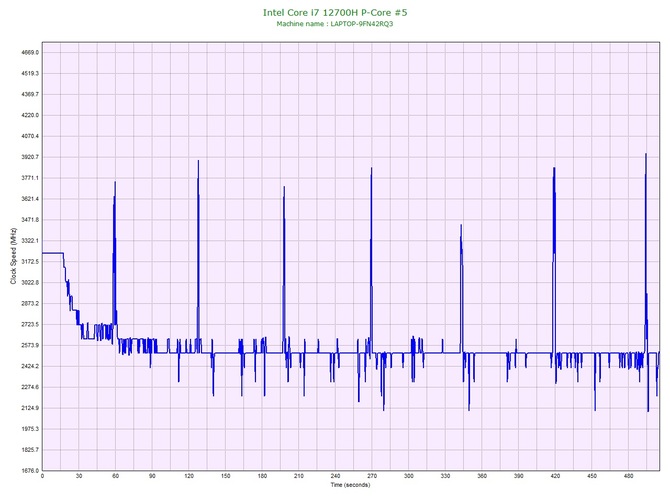Click the y-axis value 2873.2
670x502 pixels.
click(30, 304)
